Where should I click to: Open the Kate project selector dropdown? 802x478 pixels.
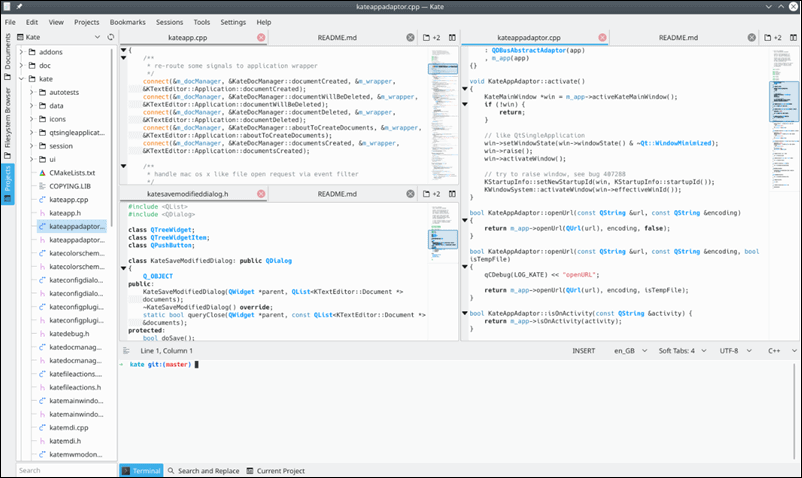(x=59, y=37)
